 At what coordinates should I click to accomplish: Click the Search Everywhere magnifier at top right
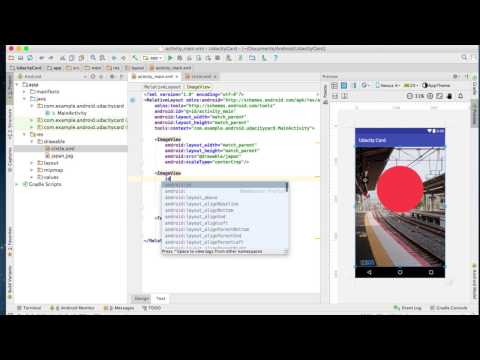click(464, 57)
